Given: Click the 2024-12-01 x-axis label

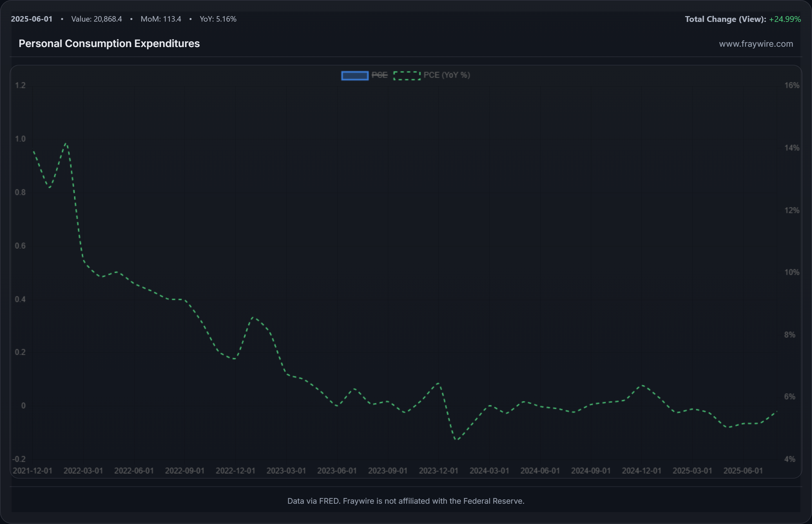Looking at the screenshot, I should click(641, 471).
